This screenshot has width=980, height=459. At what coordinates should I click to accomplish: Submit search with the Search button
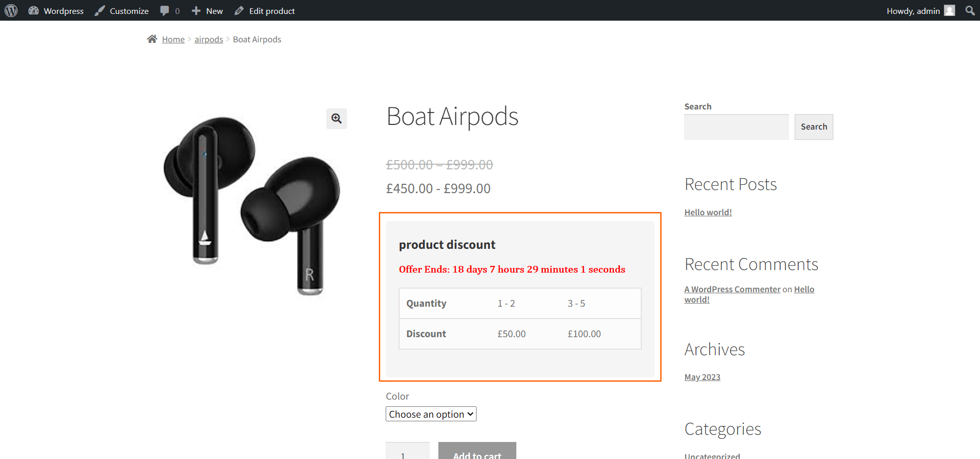point(814,127)
